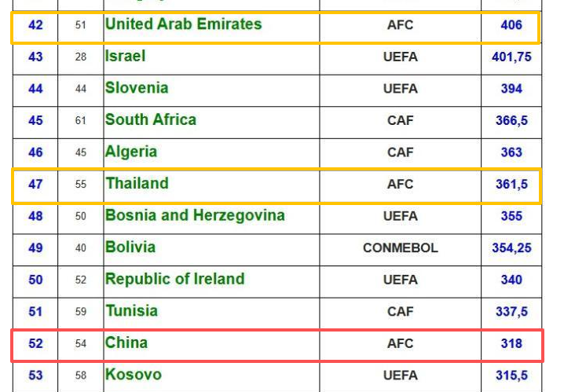The image size is (564, 392).
Task: Click the rank 52 cell for China
Action: point(35,343)
